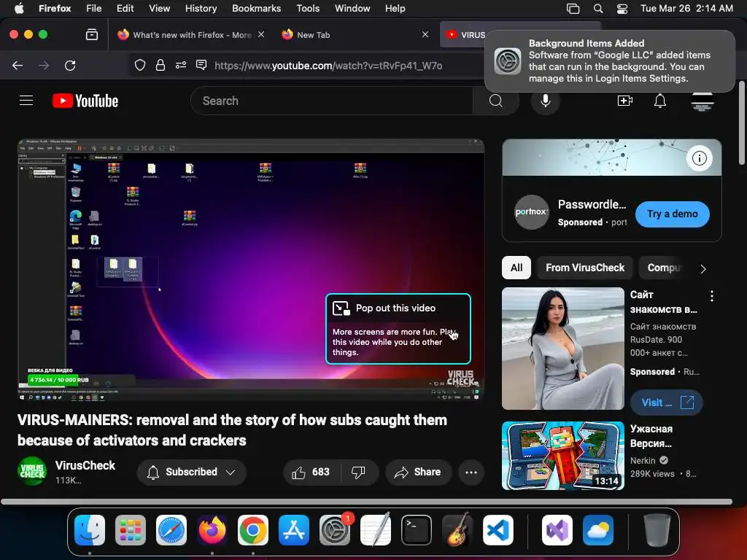This screenshot has height=560, width=747.
Task: Click the URL address bar
Action: (328, 65)
